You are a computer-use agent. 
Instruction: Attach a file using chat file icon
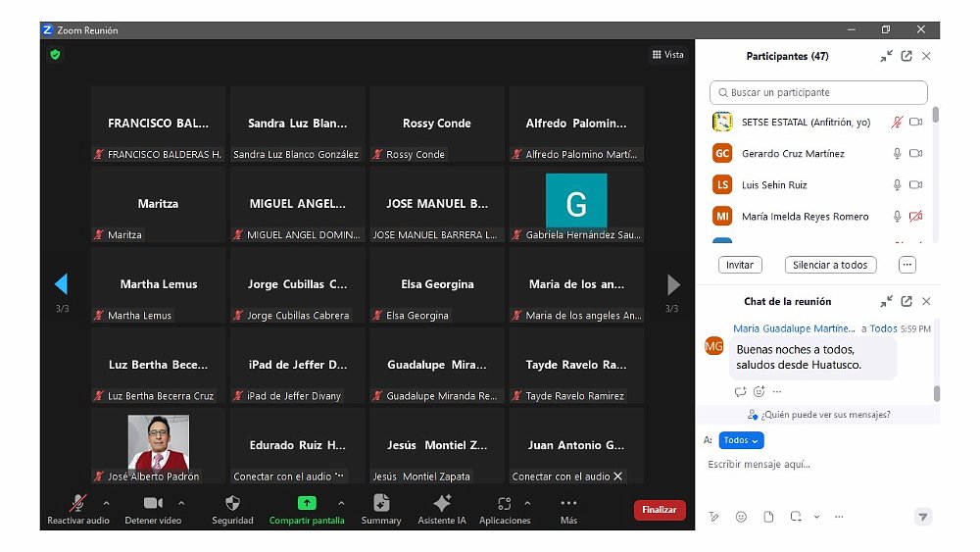point(768,517)
